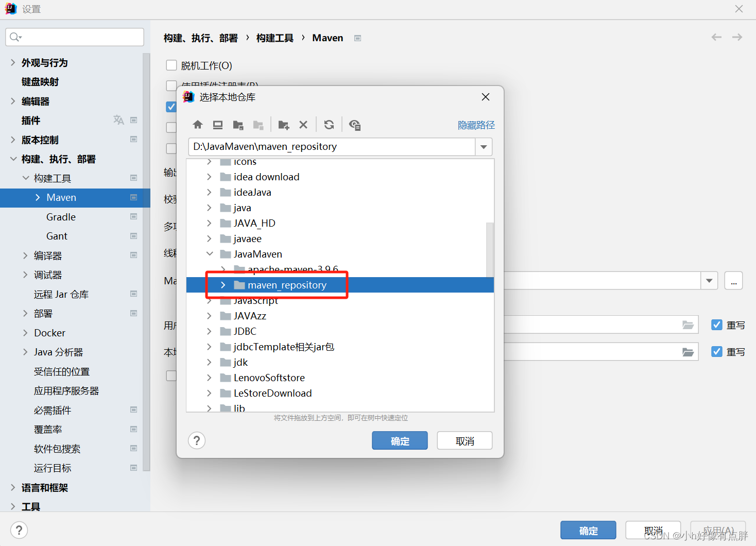Image resolution: width=756 pixels, height=546 pixels.
Task: Click the path input field
Action: point(332,147)
